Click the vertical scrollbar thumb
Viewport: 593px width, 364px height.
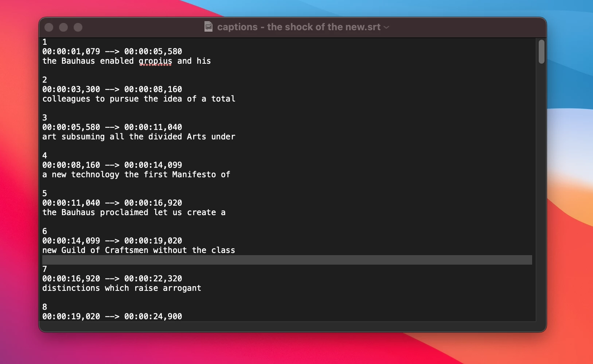542,52
